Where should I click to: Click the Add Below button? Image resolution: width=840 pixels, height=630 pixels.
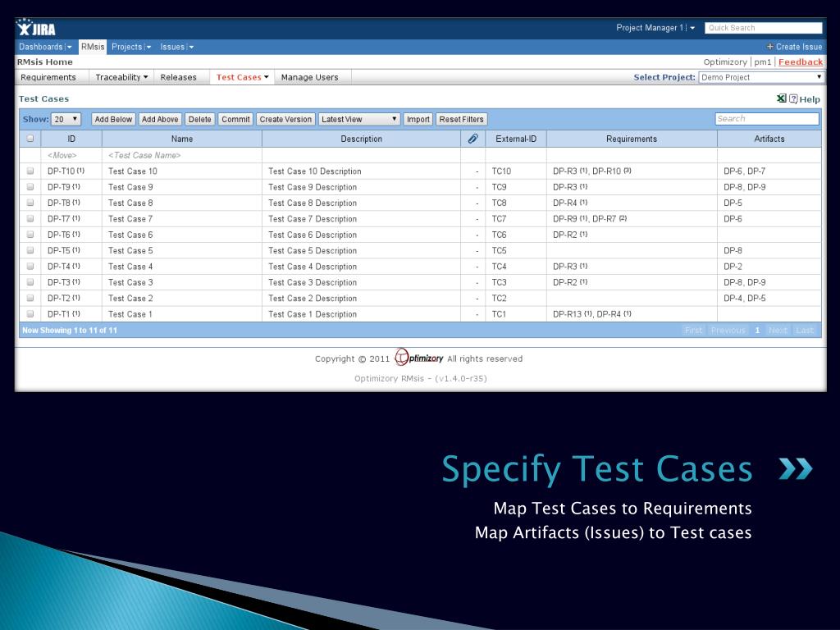[x=113, y=120]
